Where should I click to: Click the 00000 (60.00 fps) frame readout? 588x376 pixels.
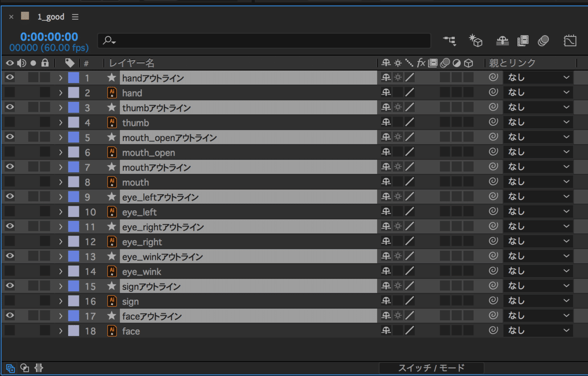[x=49, y=48]
